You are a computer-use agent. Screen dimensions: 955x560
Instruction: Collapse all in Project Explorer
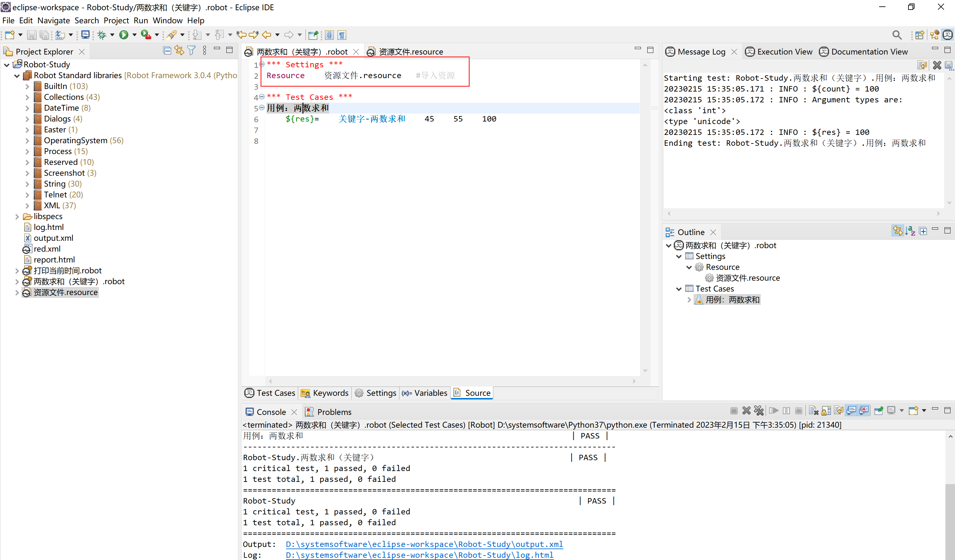(x=167, y=50)
